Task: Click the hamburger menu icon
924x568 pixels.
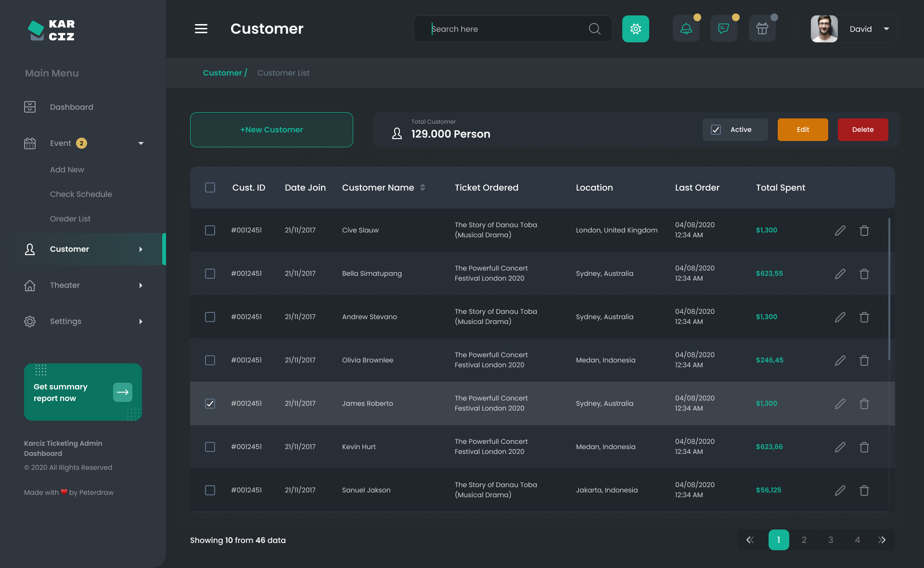Action: 201,29
